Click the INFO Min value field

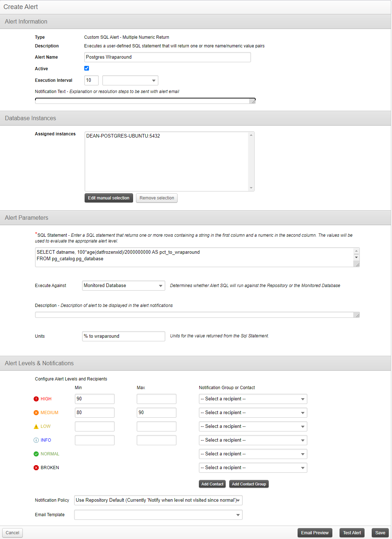pyautogui.click(x=95, y=440)
